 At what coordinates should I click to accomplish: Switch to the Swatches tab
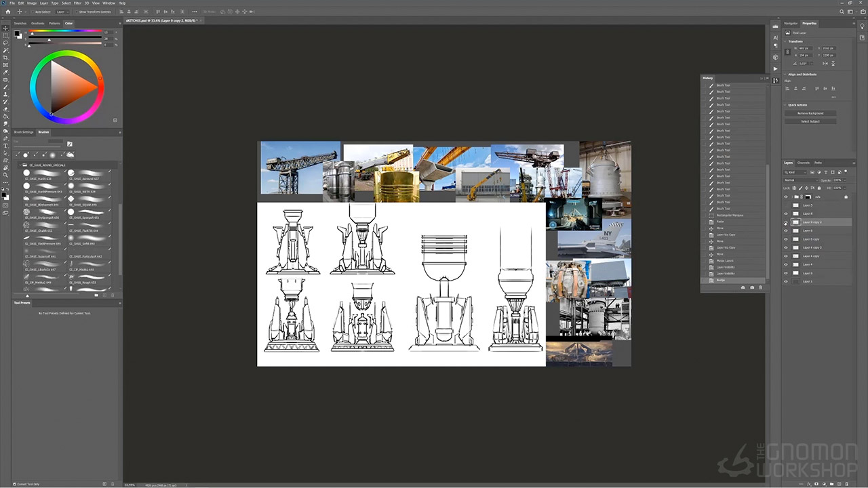(x=20, y=23)
